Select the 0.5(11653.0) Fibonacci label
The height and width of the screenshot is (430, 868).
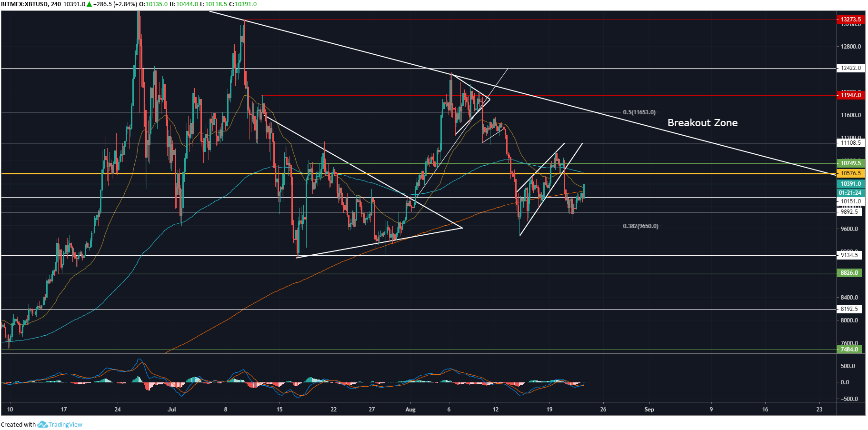coord(639,112)
